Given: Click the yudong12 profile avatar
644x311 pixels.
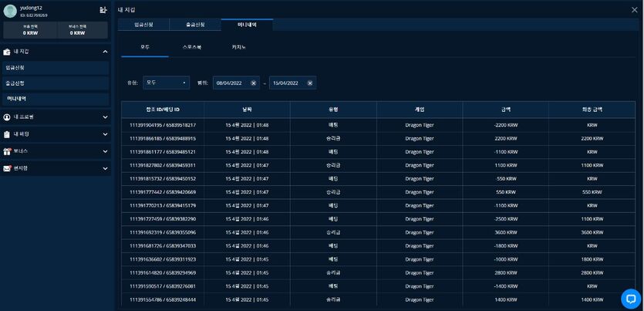Looking at the screenshot, I should tap(10, 11).
